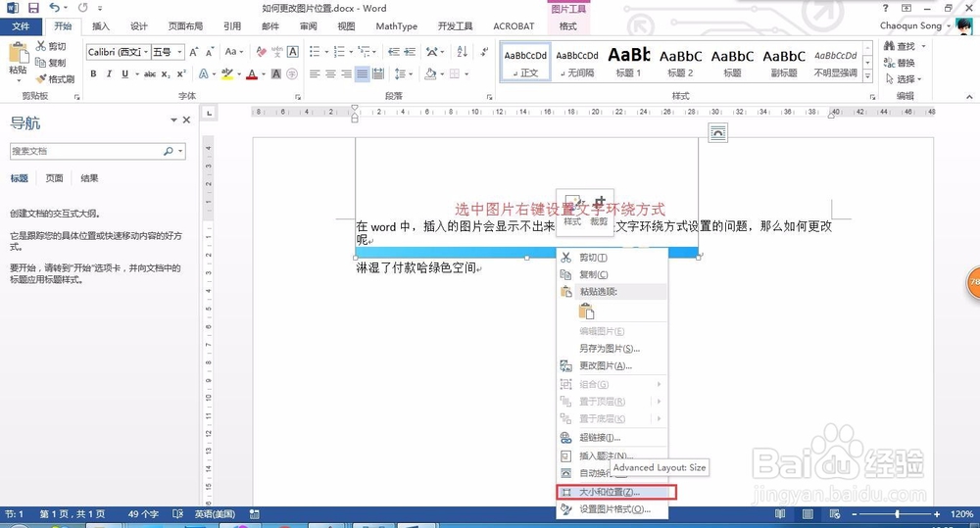This screenshot has height=528, width=980.
Task: Click the Crop button in mini toolbar
Action: click(599, 212)
